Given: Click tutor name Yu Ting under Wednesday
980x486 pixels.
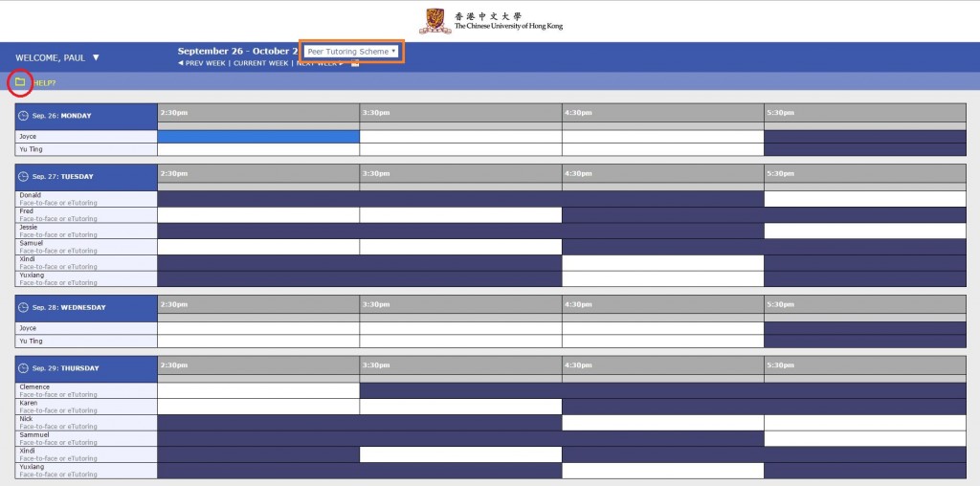Looking at the screenshot, I should [31, 342].
